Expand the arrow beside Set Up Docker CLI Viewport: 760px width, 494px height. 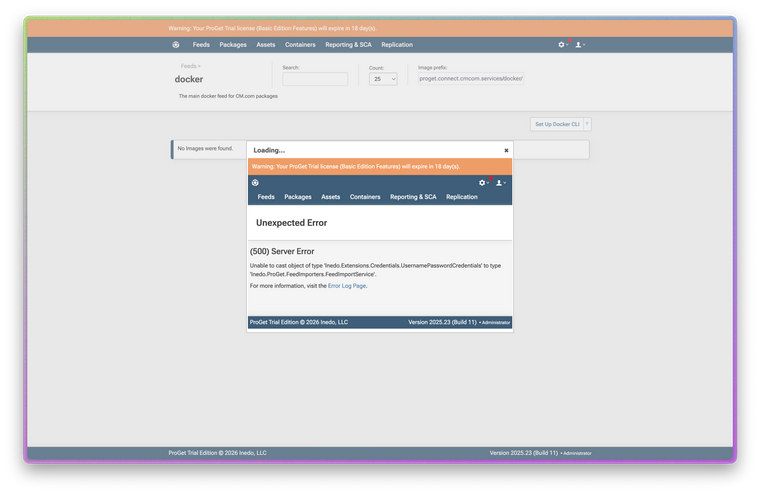coord(587,124)
